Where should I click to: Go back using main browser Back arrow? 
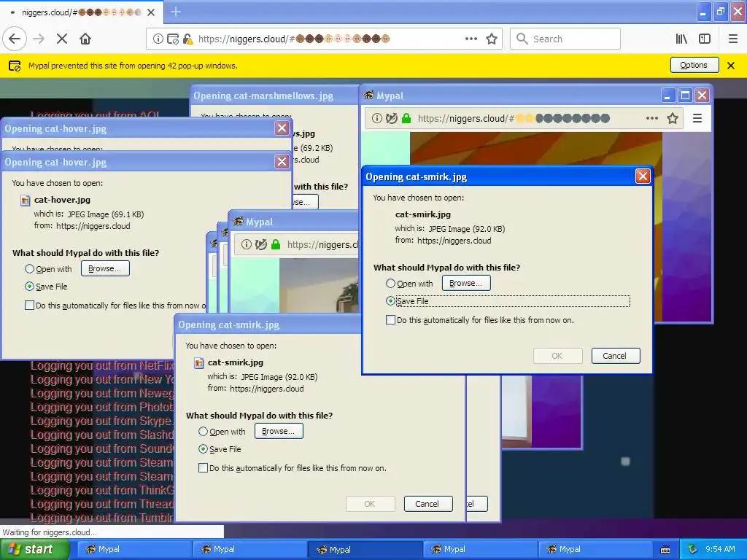(x=15, y=39)
